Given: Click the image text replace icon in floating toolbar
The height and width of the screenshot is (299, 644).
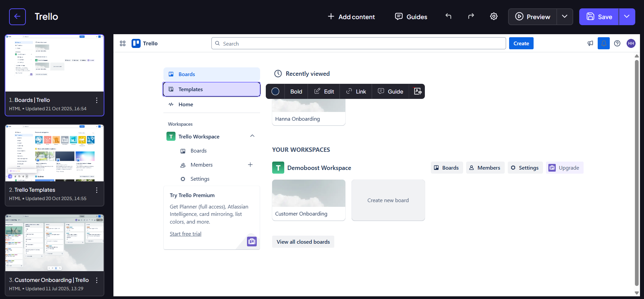Looking at the screenshot, I should coord(417,91).
